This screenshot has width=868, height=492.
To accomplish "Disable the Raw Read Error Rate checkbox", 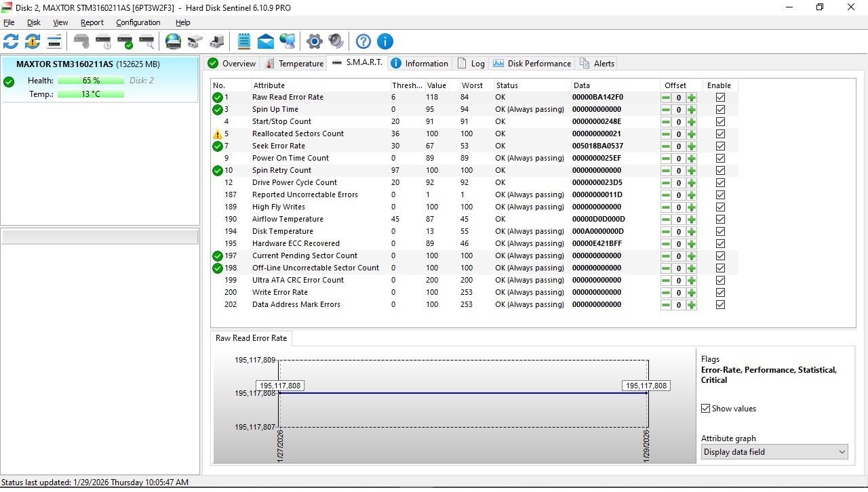I will [720, 98].
